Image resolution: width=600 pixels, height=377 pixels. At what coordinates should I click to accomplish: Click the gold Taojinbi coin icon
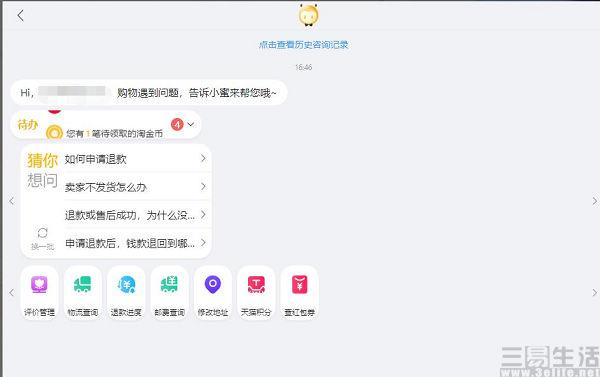(x=54, y=133)
